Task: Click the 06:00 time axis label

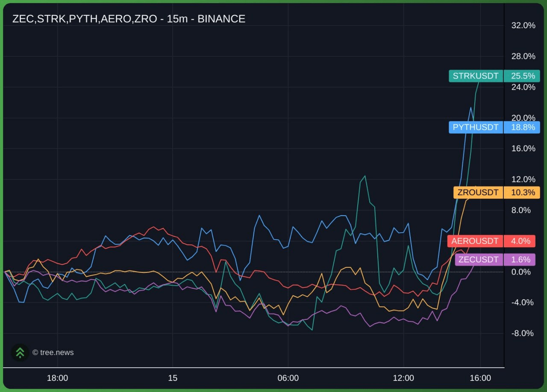Action: tap(288, 378)
